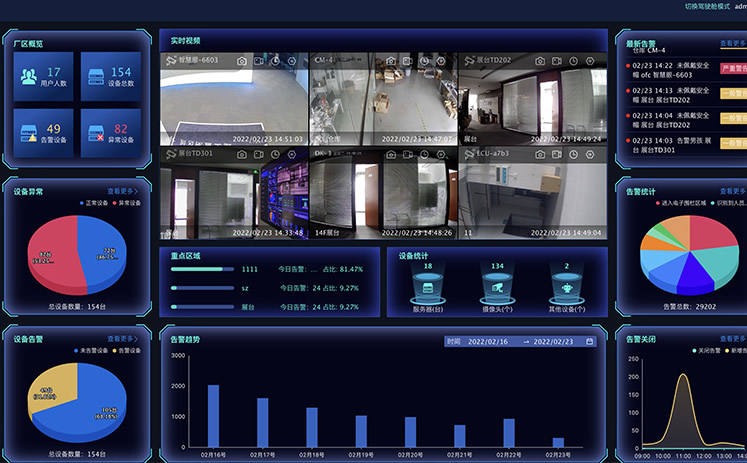The image size is (747, 463).
Task: Open the settings icon on DK-1 feed
Action: coord(441,154)
